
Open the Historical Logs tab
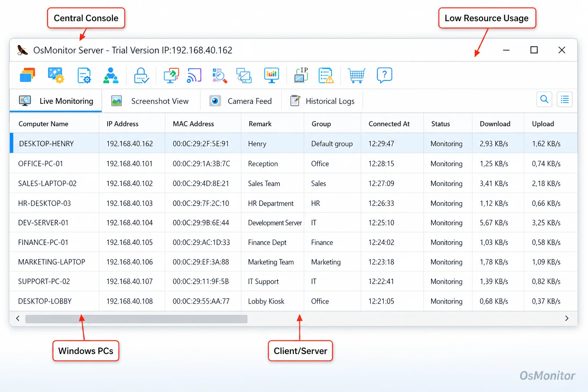[322, 101]
